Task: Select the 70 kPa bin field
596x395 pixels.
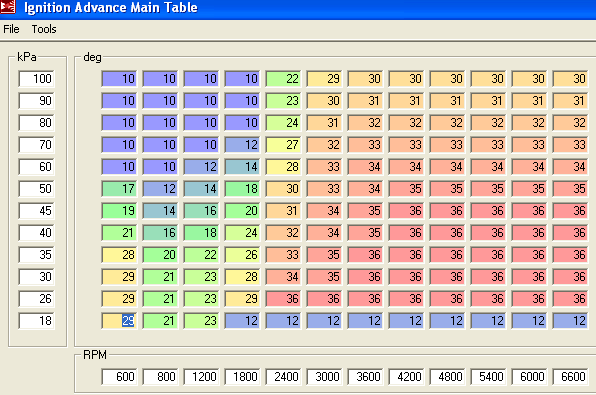Action: [x=36, y=145]
